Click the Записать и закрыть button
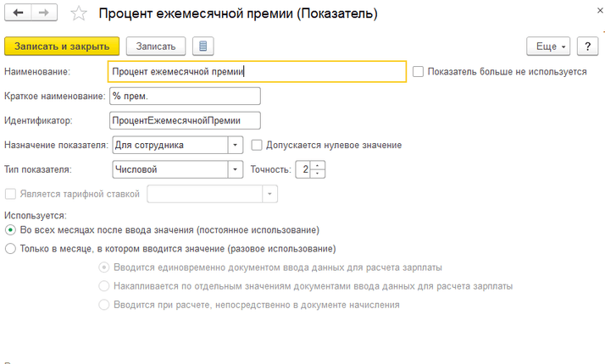Image resolution: width=605 pixels, height=364 pixels. coord(62,46)
